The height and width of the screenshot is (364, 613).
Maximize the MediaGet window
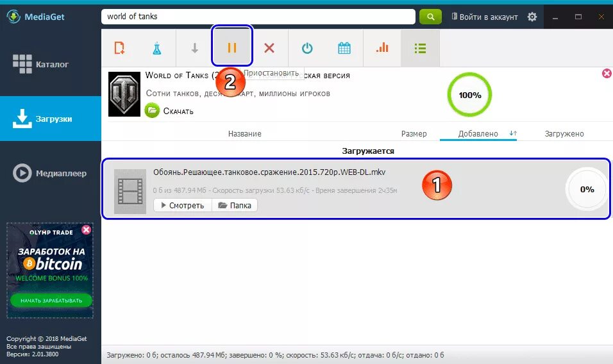pos(578,17)
